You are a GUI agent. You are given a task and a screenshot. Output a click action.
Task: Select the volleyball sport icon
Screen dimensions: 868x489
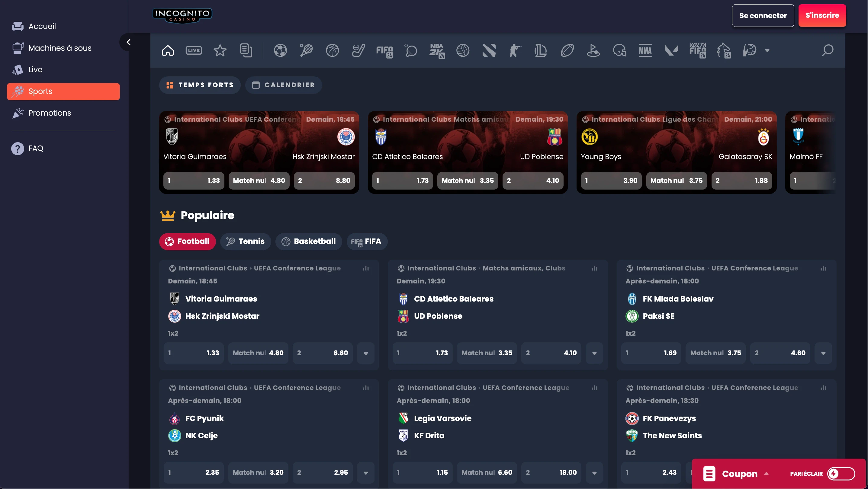[463, 50]
